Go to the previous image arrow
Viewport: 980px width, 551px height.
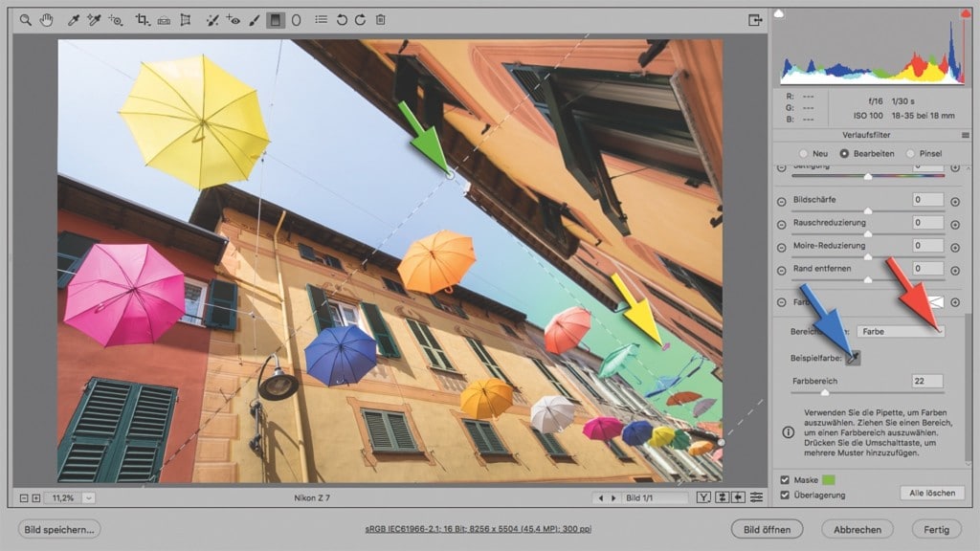pos(601,497)
